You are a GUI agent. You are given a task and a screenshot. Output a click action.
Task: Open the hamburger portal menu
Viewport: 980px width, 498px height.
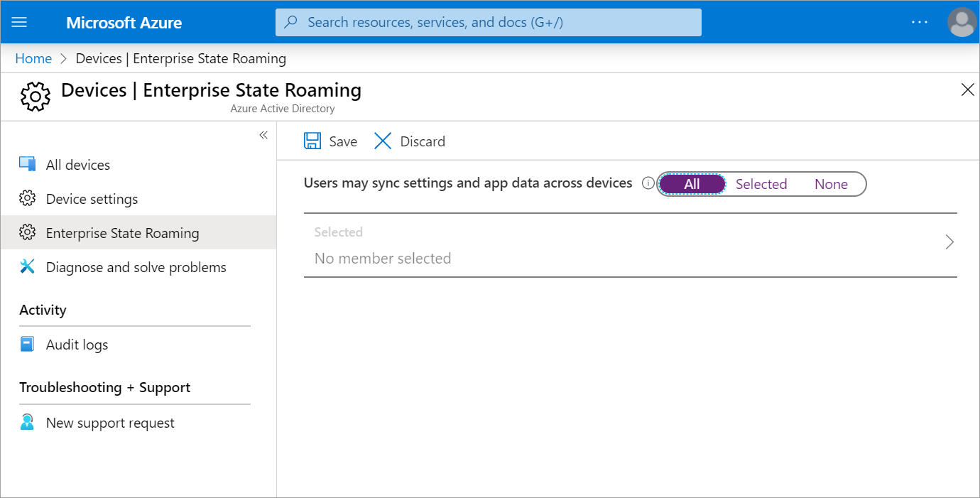pyautogui.click(x=20, y=22)
